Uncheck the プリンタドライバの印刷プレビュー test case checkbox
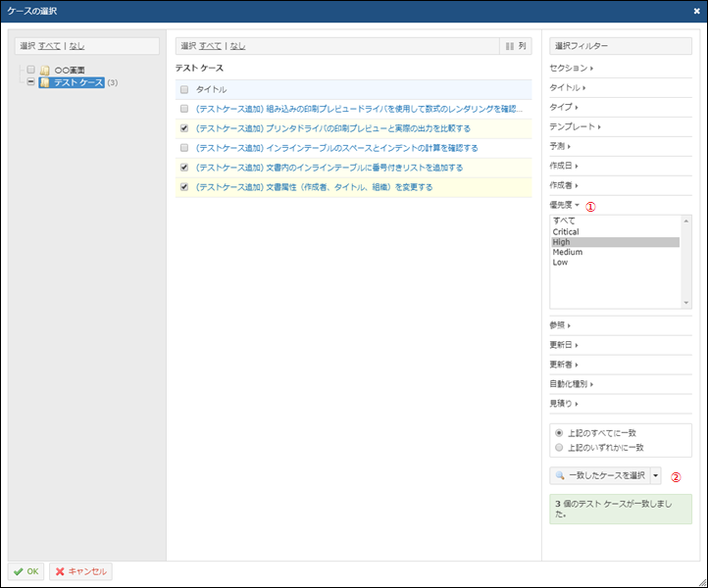The image size is (708, 588). point(184,128)
